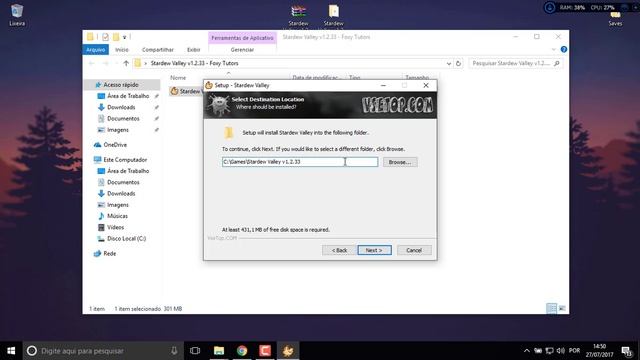
Task: Show hidden system tray icons
Action: click(x=527, y=351)
